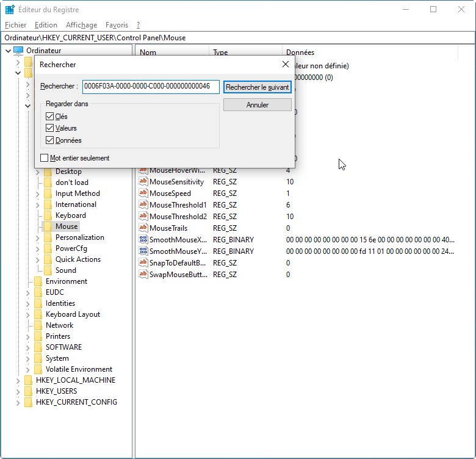The width and height of the screenshot is (476, 459).
Task: Click the Ordinateur computer icon
Action: pyautogui.click(x=18, y=51)
